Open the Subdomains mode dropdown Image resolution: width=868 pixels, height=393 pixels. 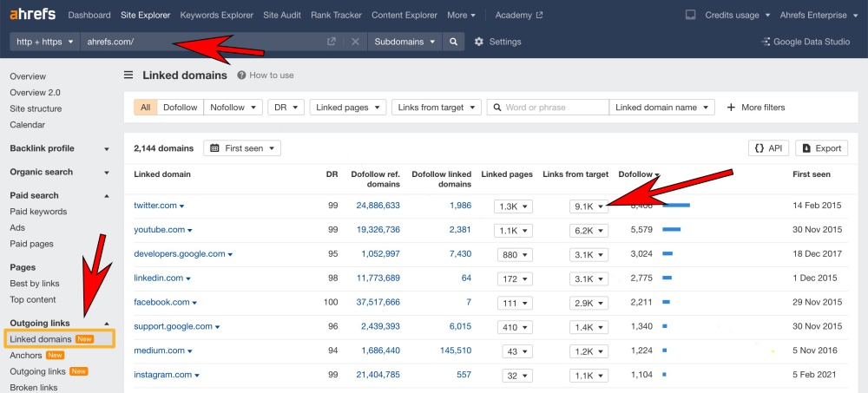pyautogui.click(x=404, y=42)
